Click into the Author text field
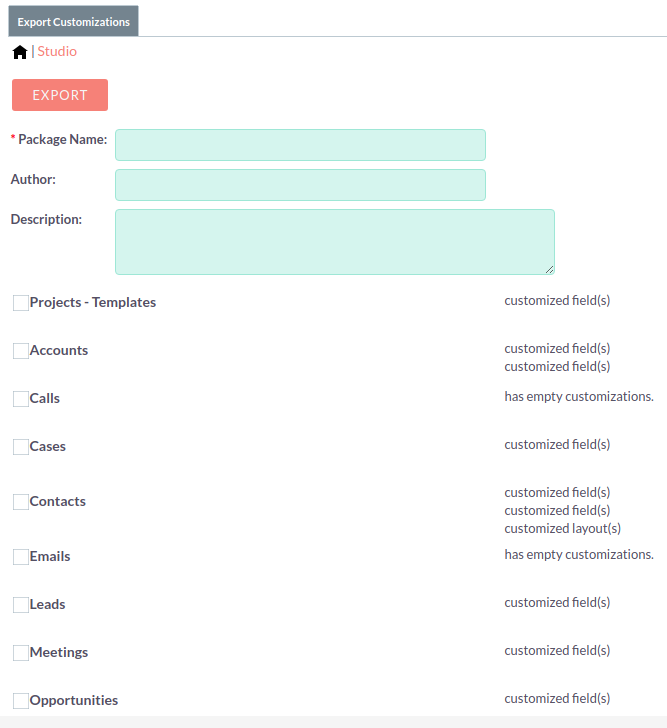 [x=300, y=185]
